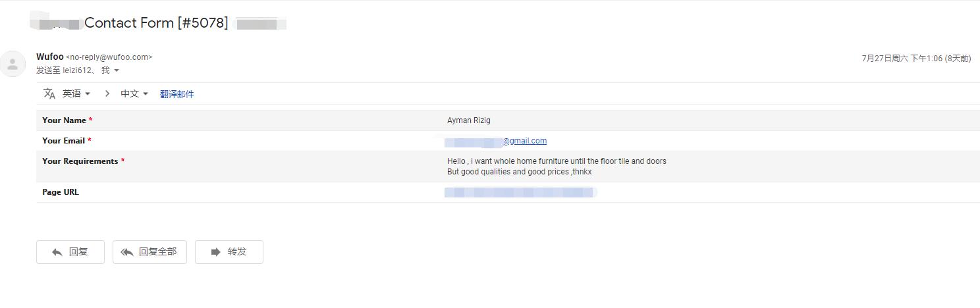This screenshot has width=980, height=308.
Task: Click the 翻译邮件 translate message link
Action: click(177, 94)
